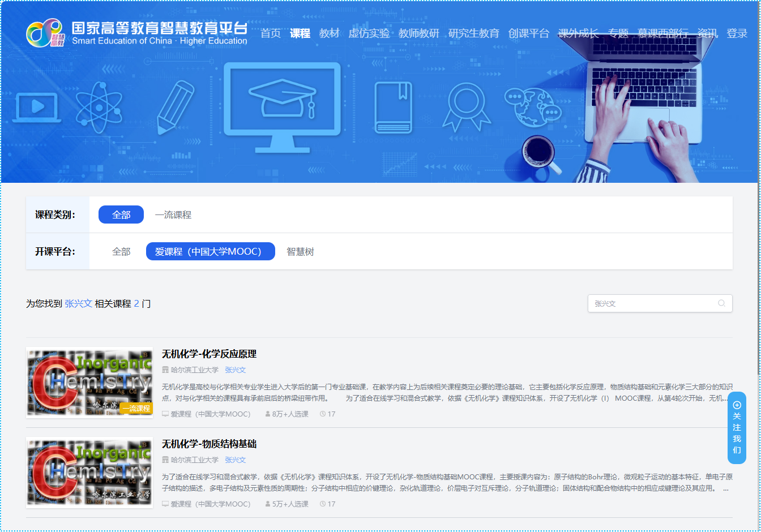Screen dimensions: 761x532
Task: Open course 无机化学-化学反应原理 title
Action: 209,354
